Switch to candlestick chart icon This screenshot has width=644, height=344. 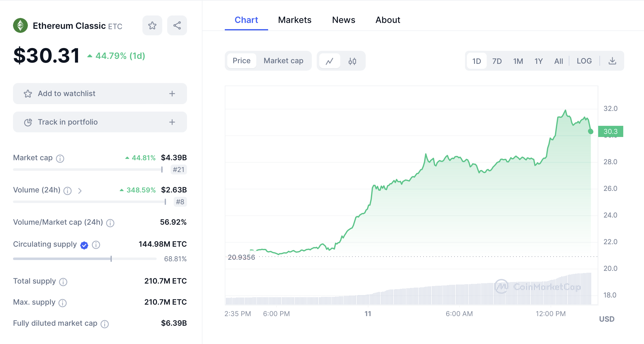point(352,61)
